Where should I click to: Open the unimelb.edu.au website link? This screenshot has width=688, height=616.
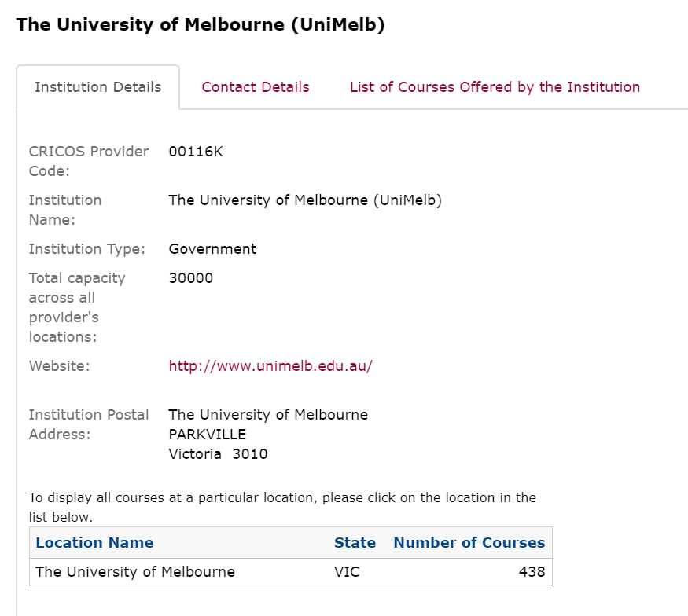(270, 365)
